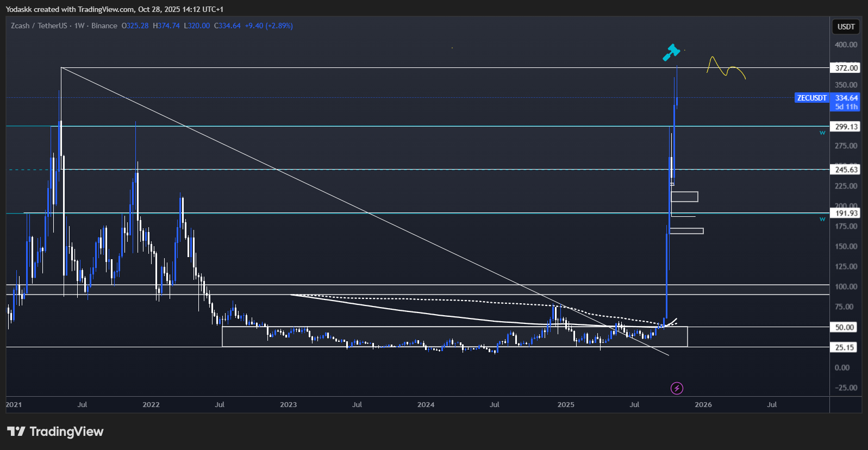The height and width of the screenshot is (450, 868).
Task: Click the close value C334.64 in the legend
Action: pyautogui.click(x=227, y=26)
